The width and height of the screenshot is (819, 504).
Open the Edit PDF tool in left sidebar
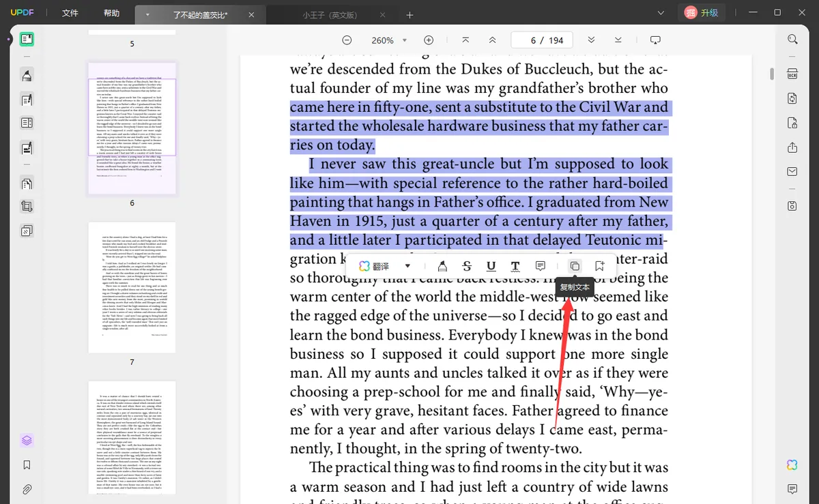coord(27,100)
